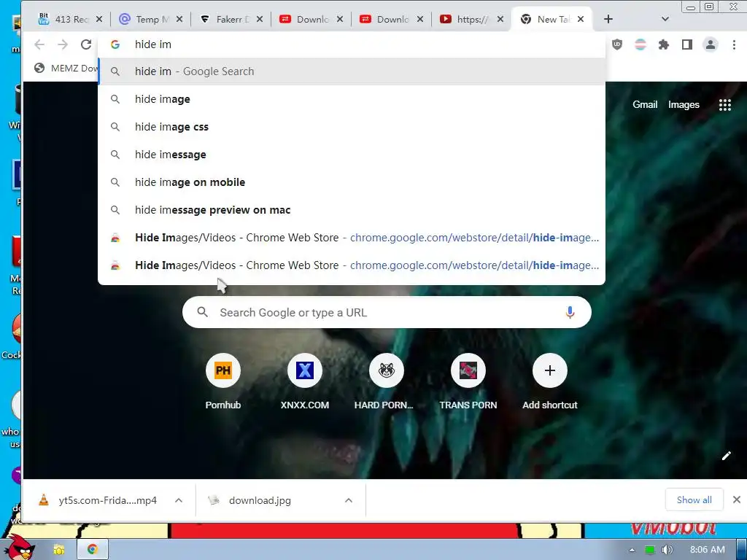The width and height of the screenshot is (747, 560).
Task: Select the 'hide image css' suggestion
Action: 352,127
